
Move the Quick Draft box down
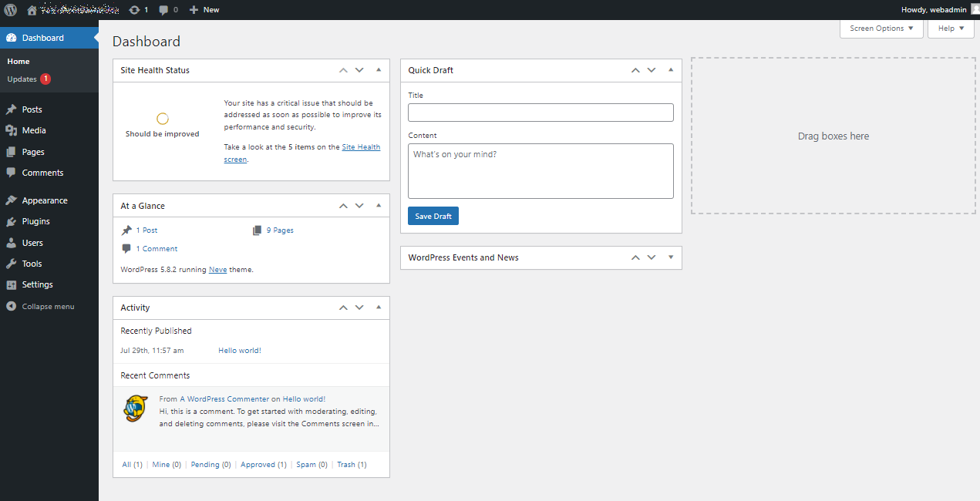pos(652,70)
